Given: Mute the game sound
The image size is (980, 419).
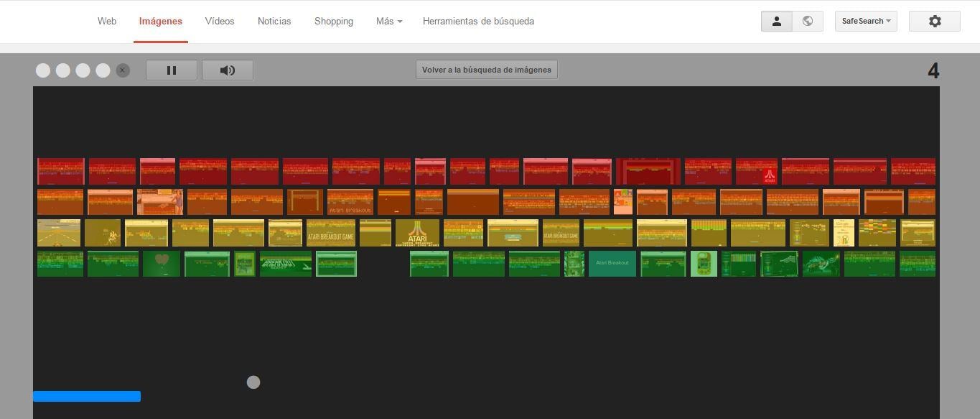Looking at the screenshot, I should [228, 70].
